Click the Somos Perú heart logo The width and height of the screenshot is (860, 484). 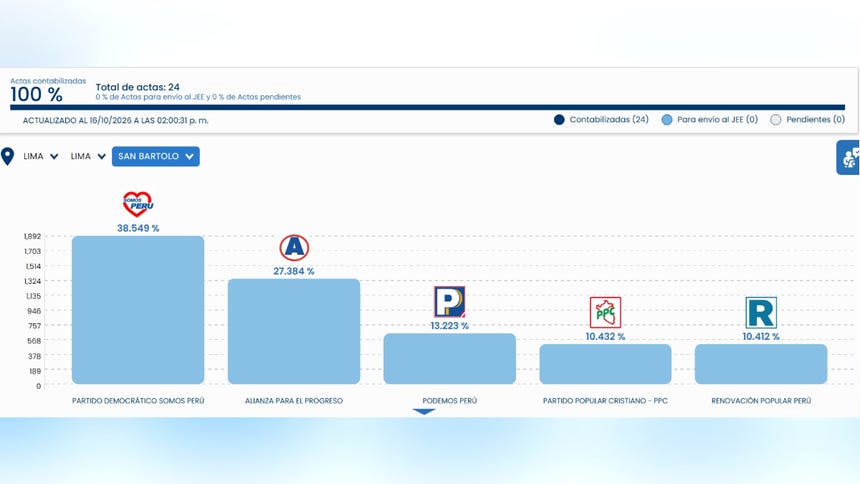click(x=138, y=204)
